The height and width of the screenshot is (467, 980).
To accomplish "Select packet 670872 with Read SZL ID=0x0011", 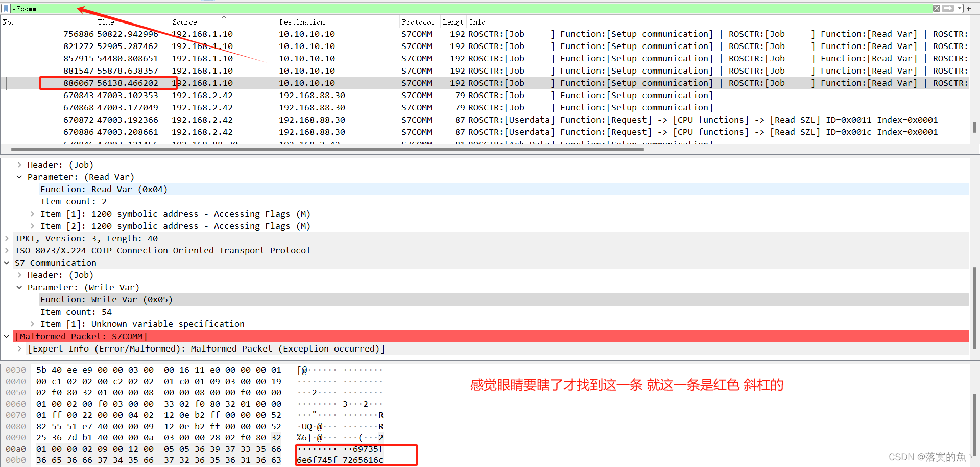I will coord(485,120).
